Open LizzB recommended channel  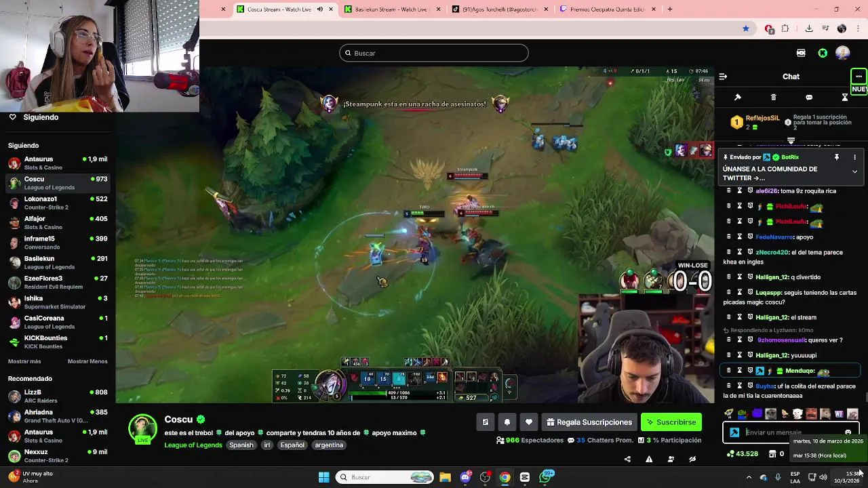point(58,396)
